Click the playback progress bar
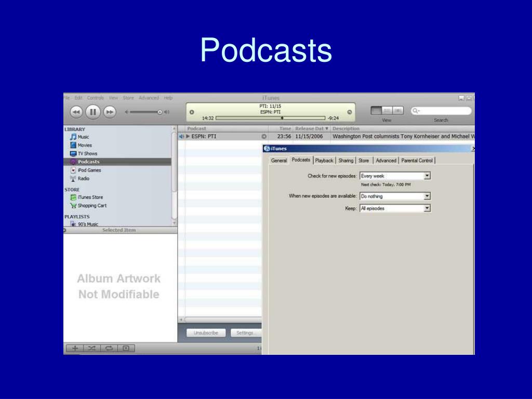Viewport: 532px width, 399px height. coord(270,118)
